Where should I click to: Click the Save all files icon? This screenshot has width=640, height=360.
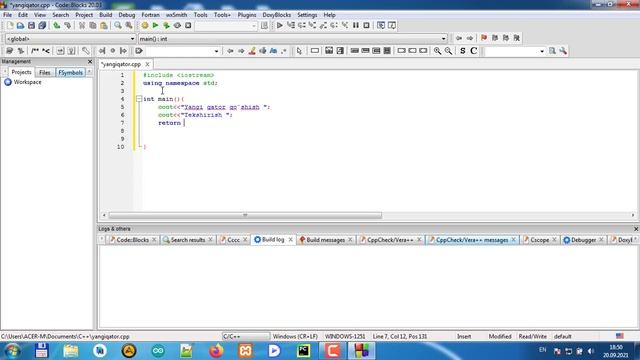42,25
